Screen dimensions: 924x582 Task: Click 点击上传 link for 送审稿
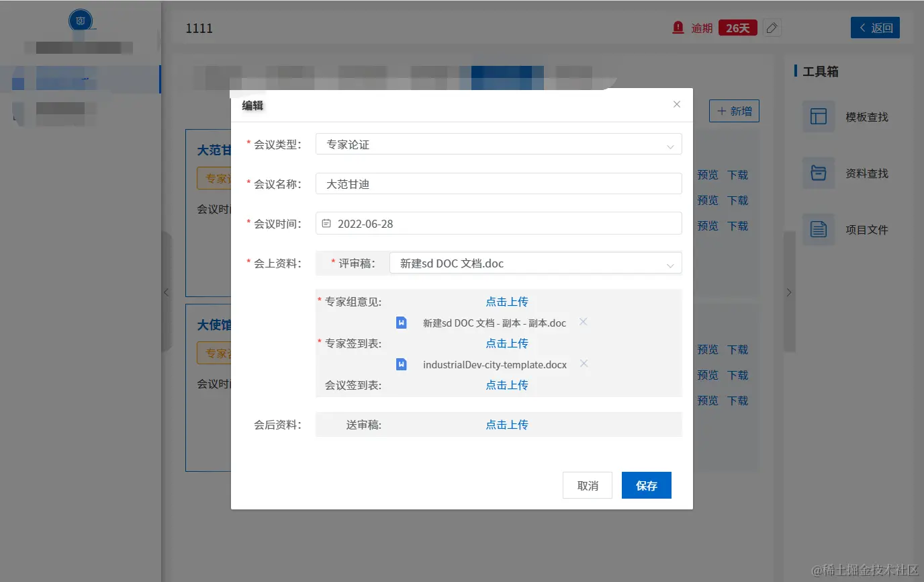point(507,425)
